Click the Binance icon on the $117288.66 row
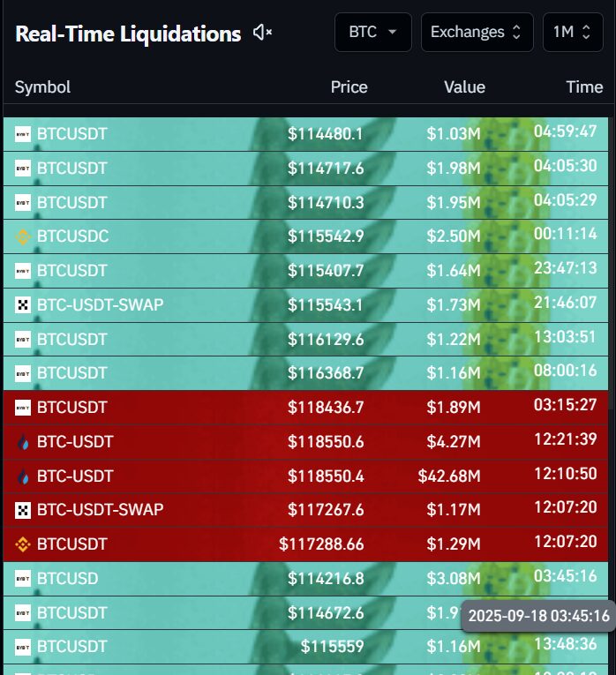Viewport: 616px width, 675px height. [23, 544]
